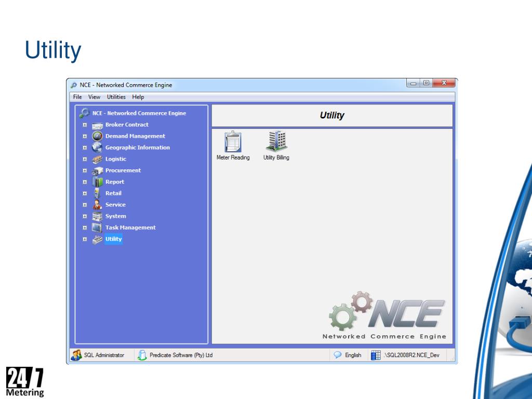The width and height of the screenshot is (532, 399).
Task: Click the Report binder icon
Action: coord(97,182)
